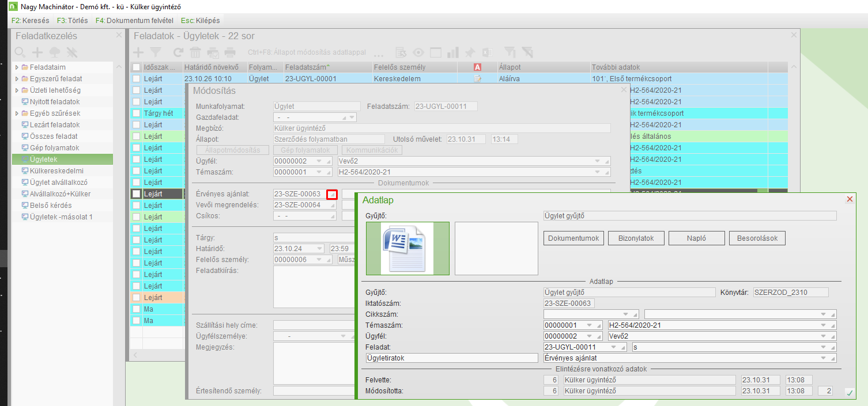Viewport: 868px width, 406px height.
Task: Click the Excel export icon in toolbar
Action: coord(487,52)
